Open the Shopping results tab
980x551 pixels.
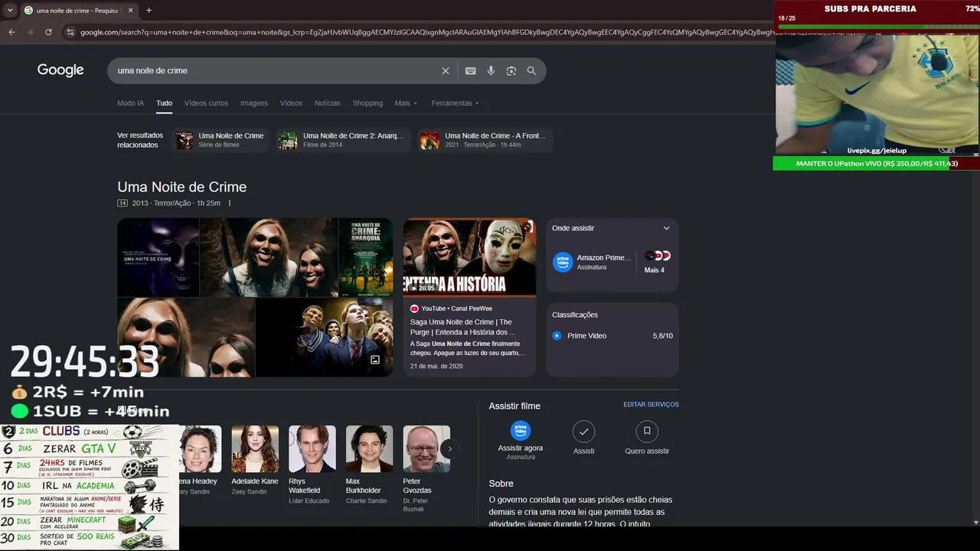[367, 103]
